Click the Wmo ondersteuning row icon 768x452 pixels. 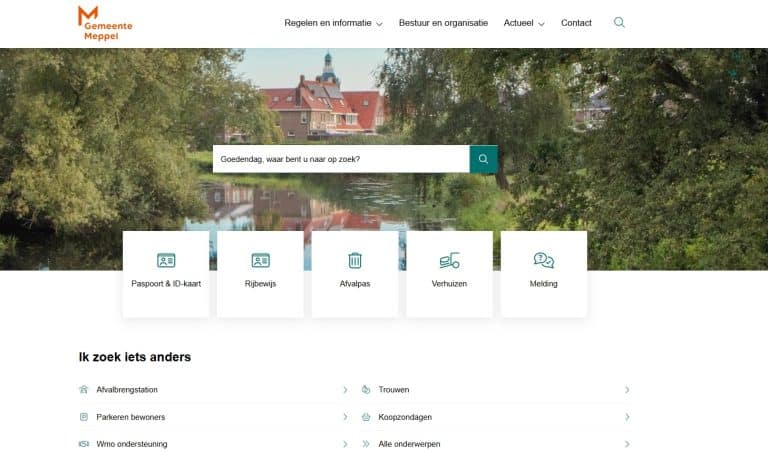point(84,444)
